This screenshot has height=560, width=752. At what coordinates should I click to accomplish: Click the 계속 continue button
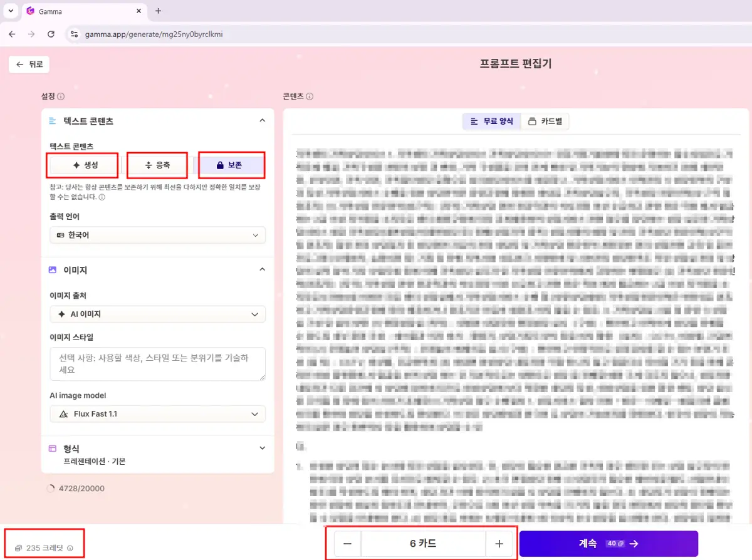point(608,543)
